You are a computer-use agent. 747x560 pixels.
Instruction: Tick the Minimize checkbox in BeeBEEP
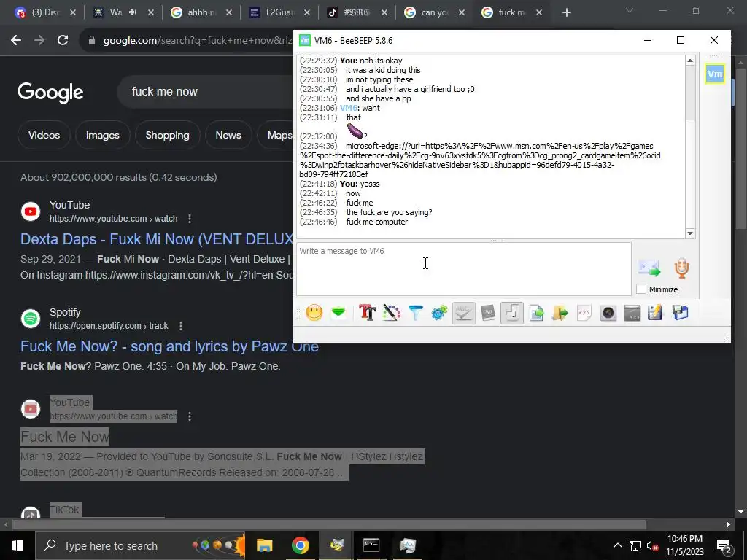point(641,289)
